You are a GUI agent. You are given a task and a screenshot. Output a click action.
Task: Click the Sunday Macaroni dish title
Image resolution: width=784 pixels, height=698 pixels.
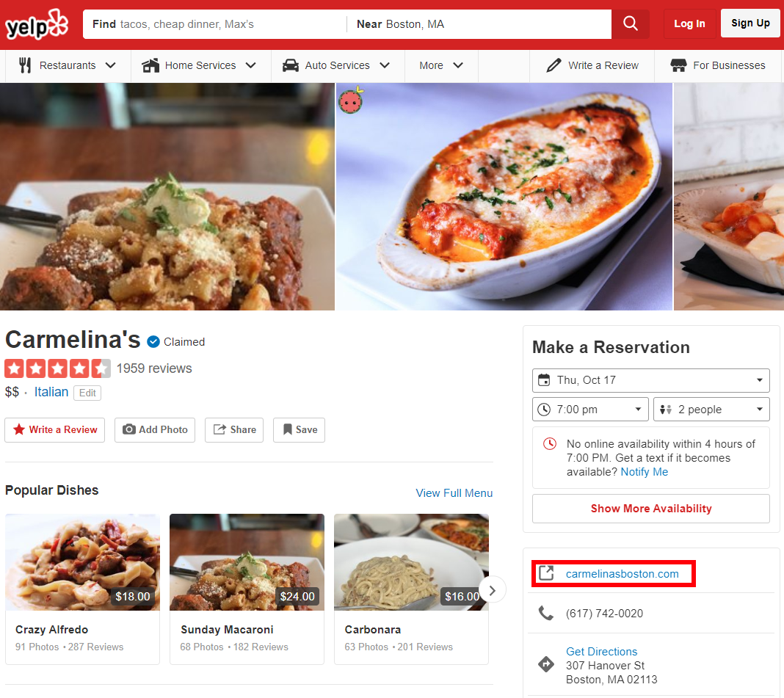click(227, 630)
